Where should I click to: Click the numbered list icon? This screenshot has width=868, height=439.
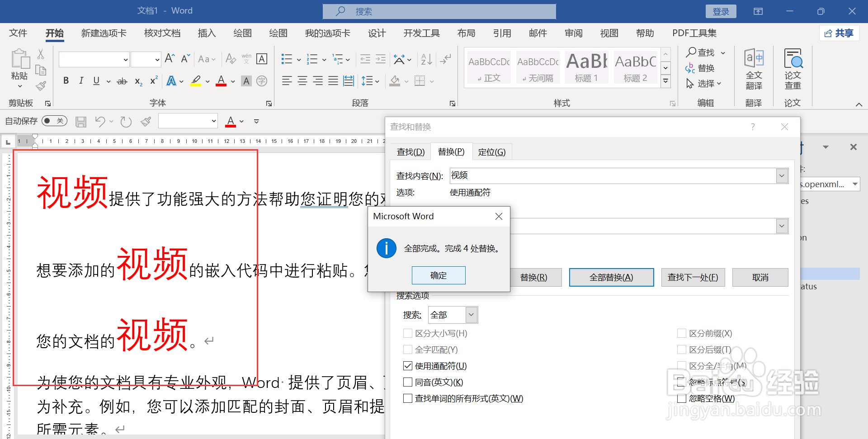(x=312, y=59)
